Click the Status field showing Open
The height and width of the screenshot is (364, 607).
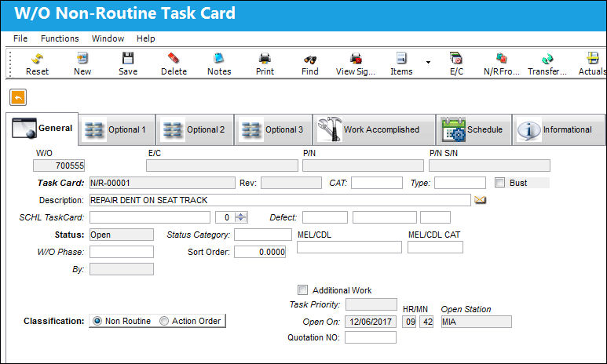122,235
